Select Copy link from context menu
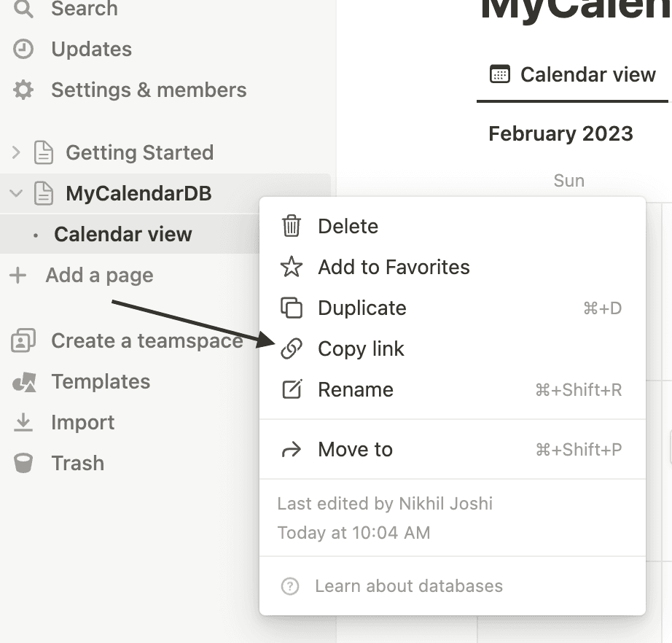672x643 pixels. tap(361, 348)
